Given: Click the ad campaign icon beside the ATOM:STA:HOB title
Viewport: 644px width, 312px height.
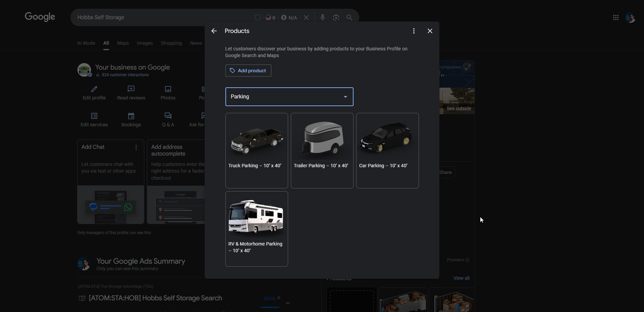Looking at the screenshot, I should tap(82, 298).
